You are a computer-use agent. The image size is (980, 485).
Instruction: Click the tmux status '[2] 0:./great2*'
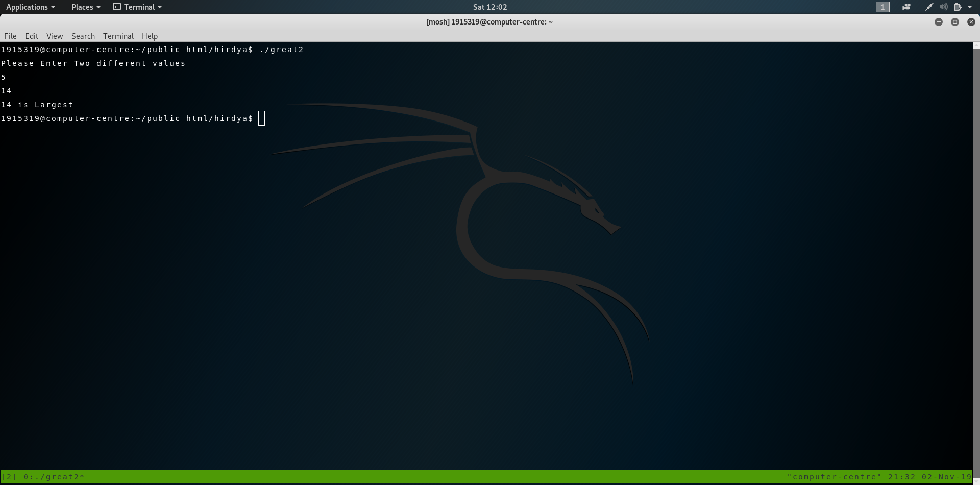(x=43, y=477)
